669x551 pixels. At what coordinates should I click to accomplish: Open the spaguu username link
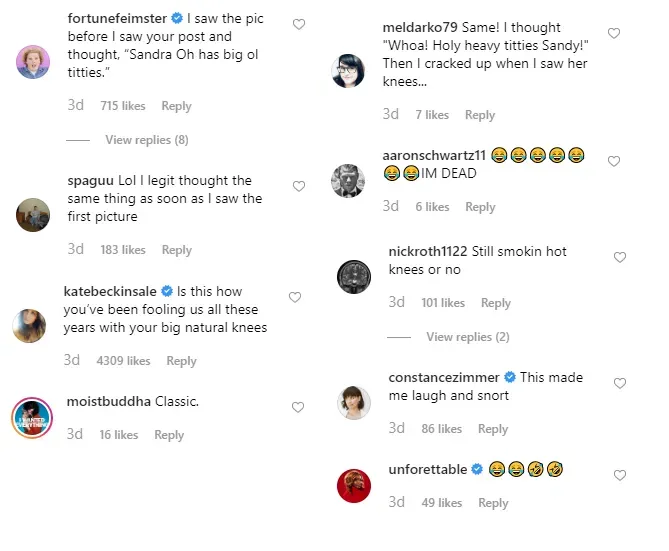click(x=90, y=181)
